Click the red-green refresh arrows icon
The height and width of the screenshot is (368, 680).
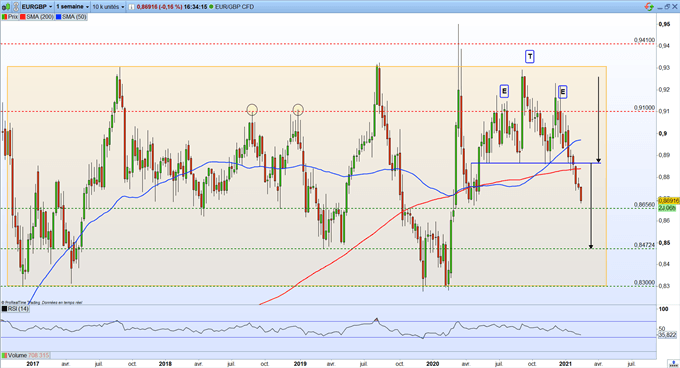pyautogui.click(x=649, y=7)
